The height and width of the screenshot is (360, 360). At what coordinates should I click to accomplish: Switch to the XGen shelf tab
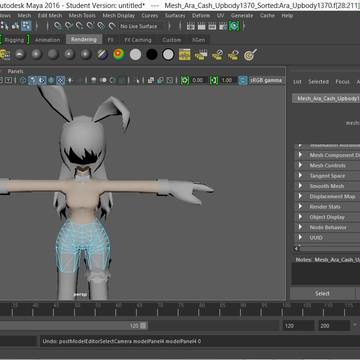click(199, 40)
